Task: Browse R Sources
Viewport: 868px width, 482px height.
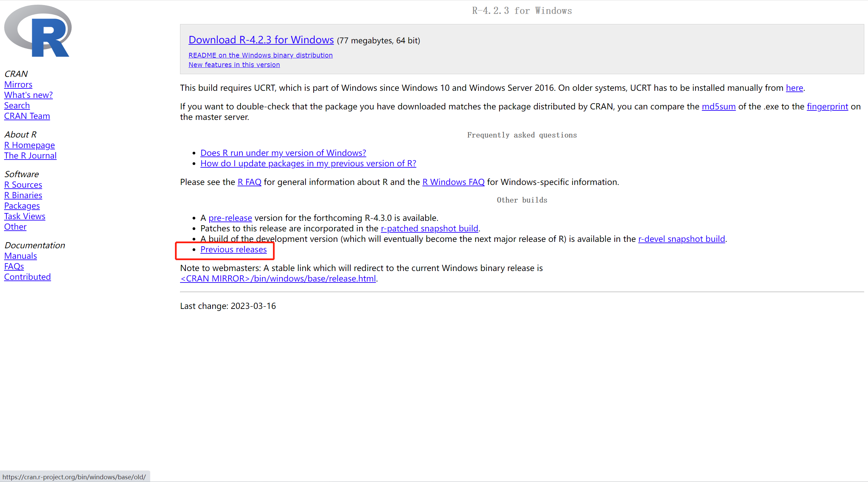Action: pos(23,185)
